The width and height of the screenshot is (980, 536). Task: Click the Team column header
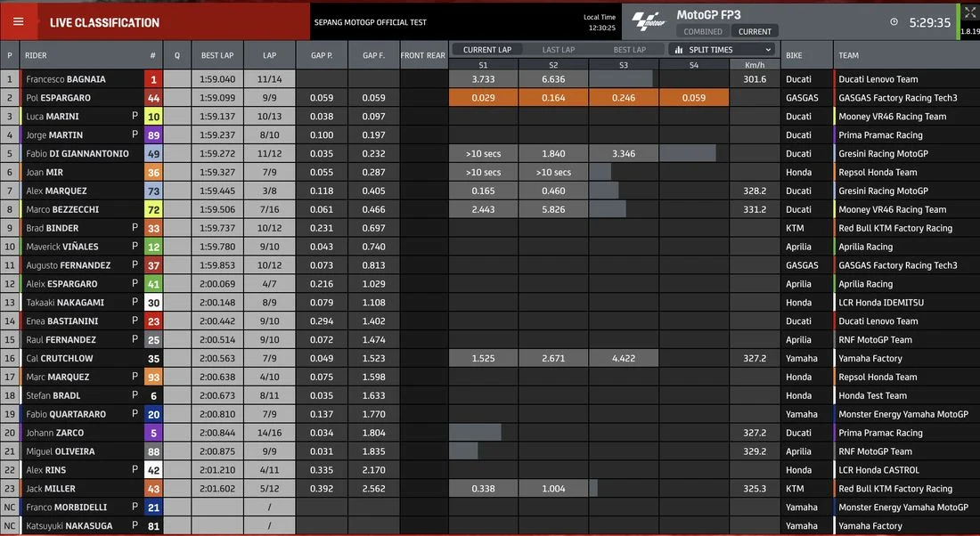coord(848,55)
